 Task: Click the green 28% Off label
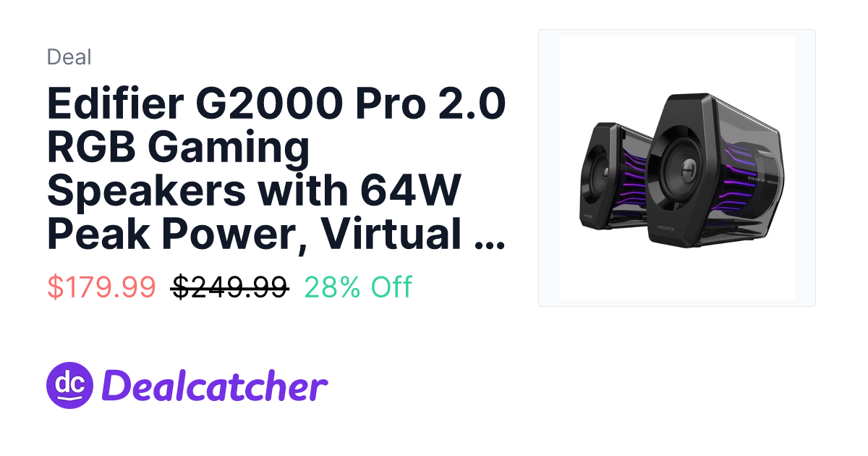358,287
